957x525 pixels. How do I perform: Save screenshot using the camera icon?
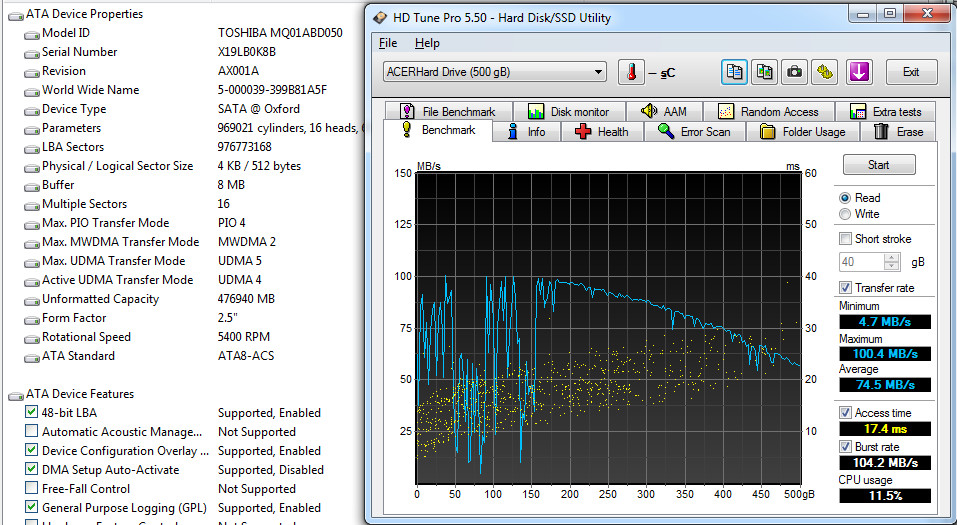tap(794, 72)
